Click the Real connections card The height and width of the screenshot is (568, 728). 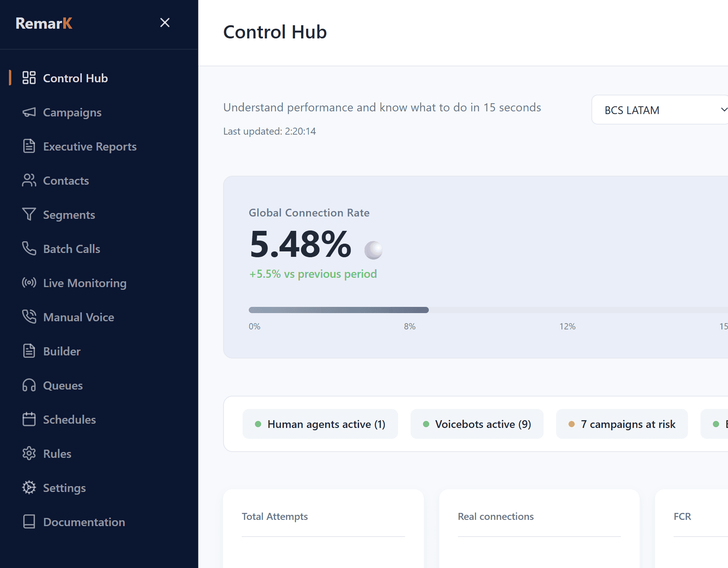point(539,528)
